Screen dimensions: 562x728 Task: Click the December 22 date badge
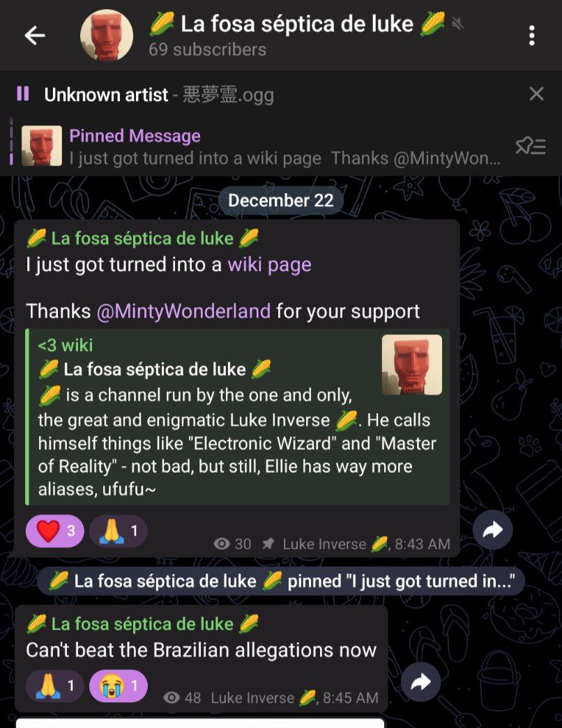tap(281, 200)
